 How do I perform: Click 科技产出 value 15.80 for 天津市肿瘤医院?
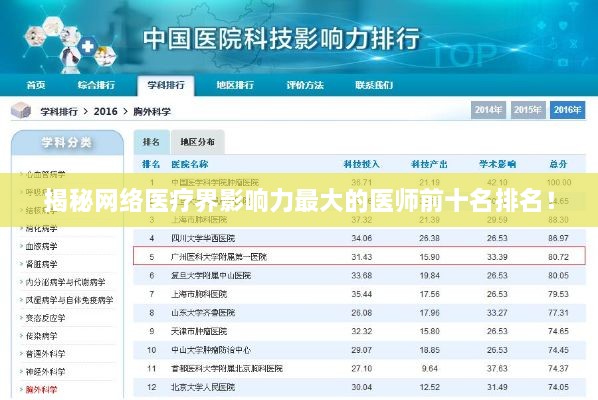[429, 331]
